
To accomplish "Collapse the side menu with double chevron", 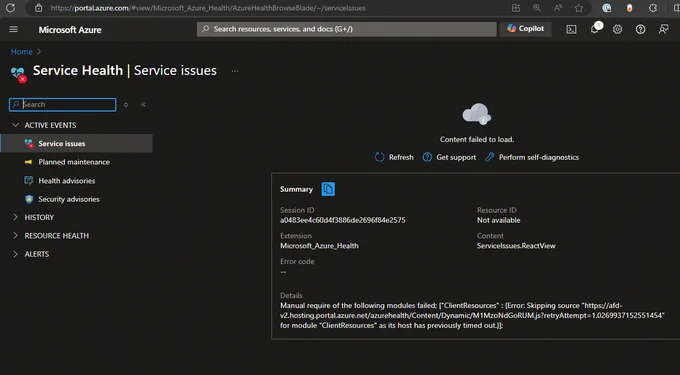I will pos(143,104).
